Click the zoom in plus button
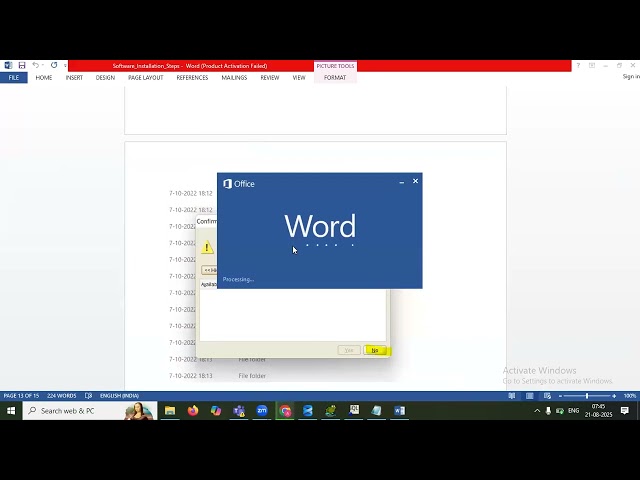The image size is (640, 480). tap(614, 396)
